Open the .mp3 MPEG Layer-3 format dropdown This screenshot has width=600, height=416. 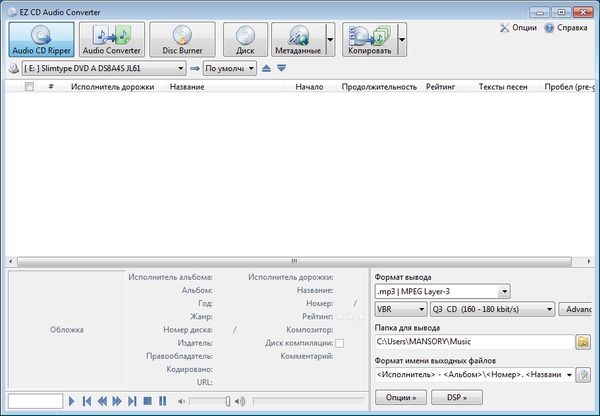[503, 292]
